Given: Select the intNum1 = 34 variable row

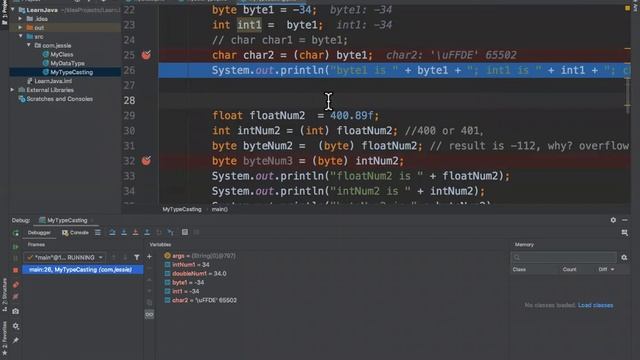Looking at the screenshot, I should (187, 264).
